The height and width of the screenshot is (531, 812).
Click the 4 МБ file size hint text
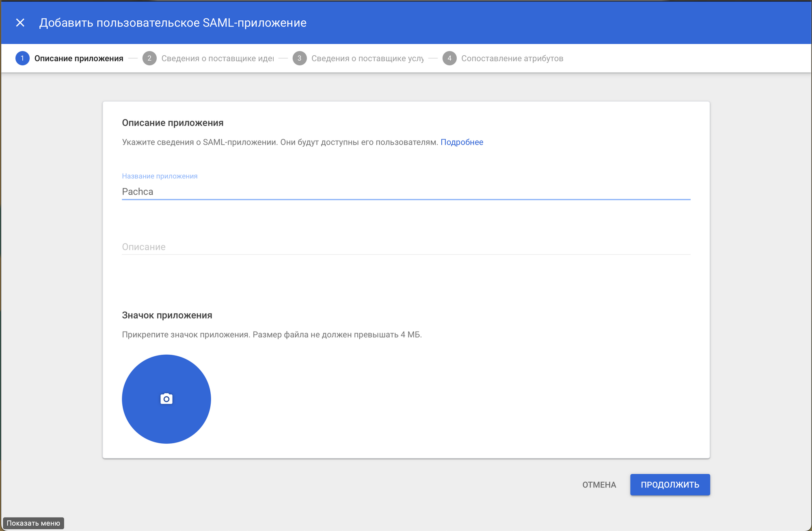pos(272,335)
